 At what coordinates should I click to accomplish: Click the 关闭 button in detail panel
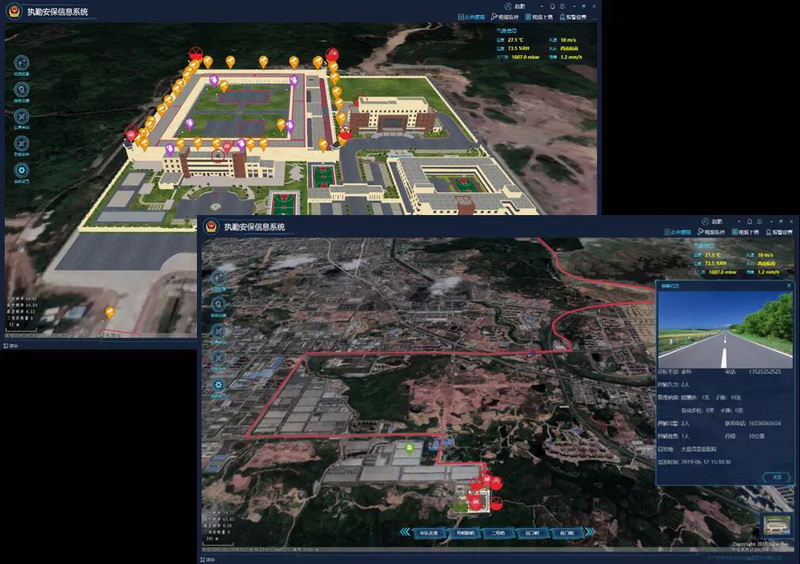[777, 477]
